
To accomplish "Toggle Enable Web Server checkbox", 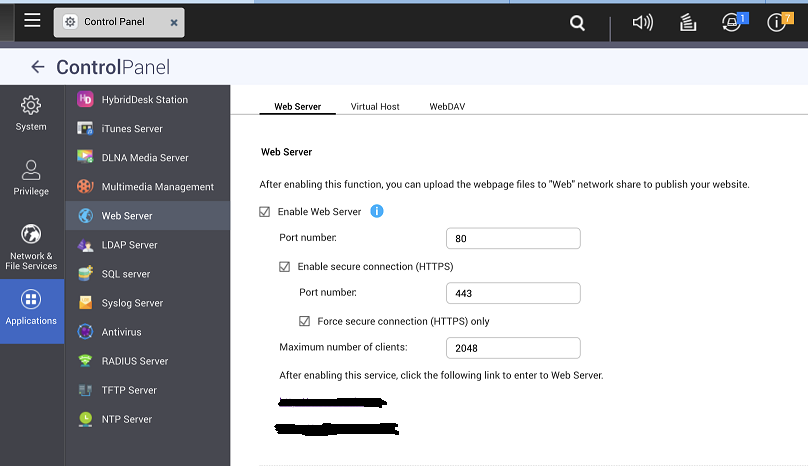I will coord(264,212).
